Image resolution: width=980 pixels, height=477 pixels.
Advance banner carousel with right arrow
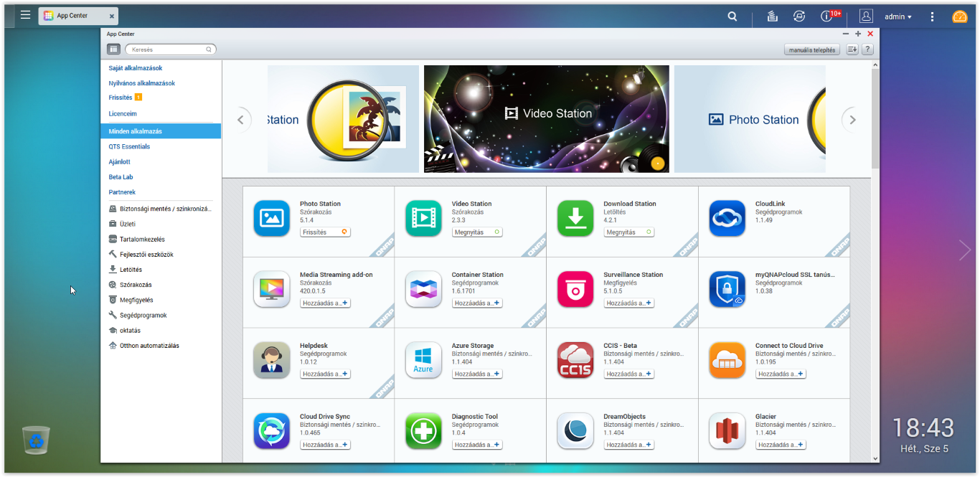coord(852,120)
